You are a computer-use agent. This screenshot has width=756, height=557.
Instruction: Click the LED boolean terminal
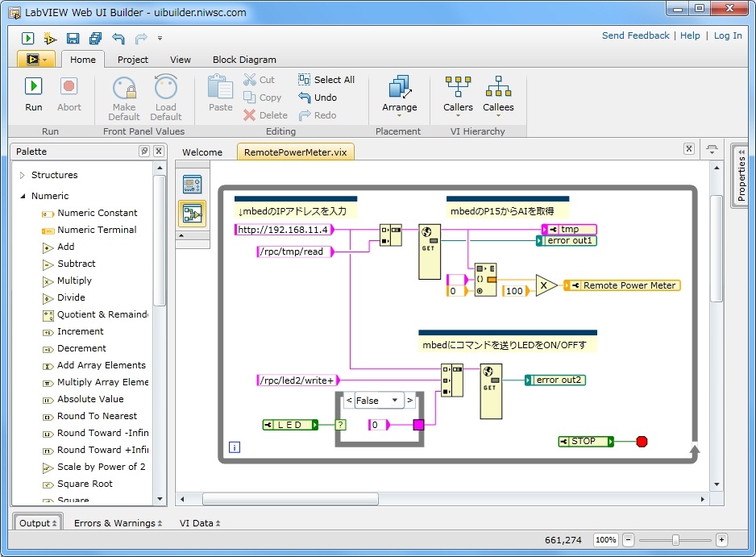click(290, 425)
